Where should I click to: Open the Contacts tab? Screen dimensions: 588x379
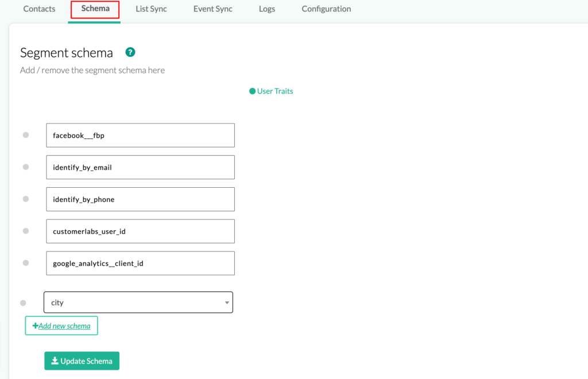(39, 9)
